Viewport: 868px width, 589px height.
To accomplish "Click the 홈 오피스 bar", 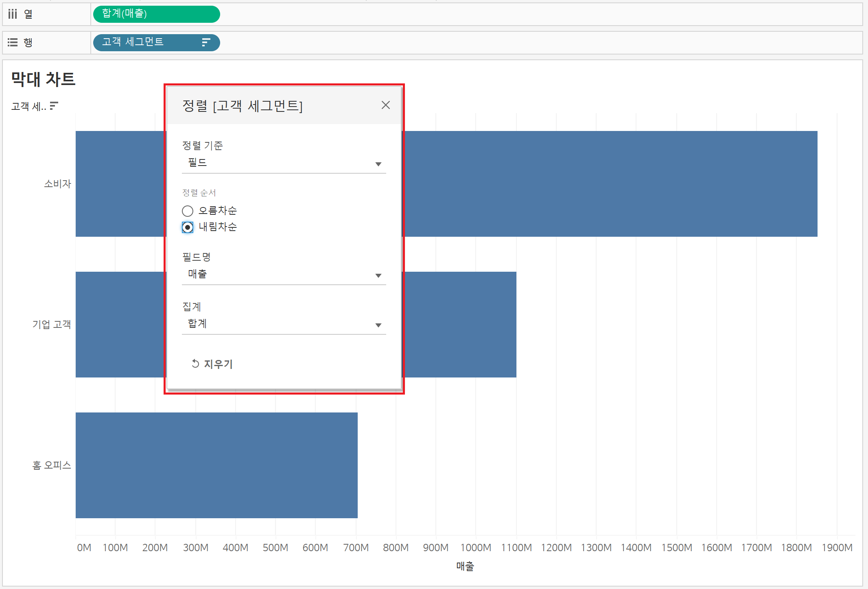I will [216, 465].
